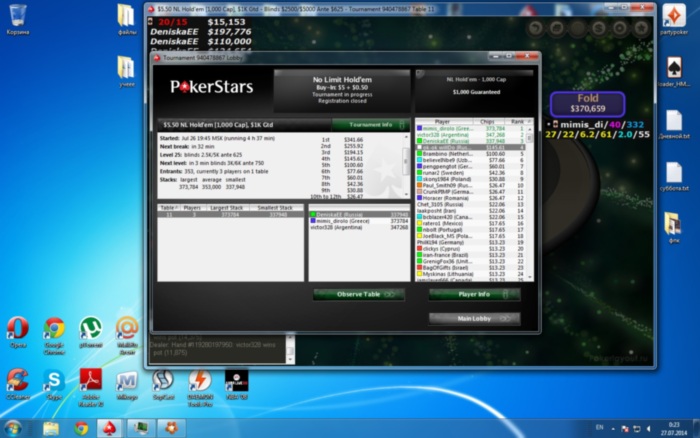The image size is (700, 438).
Task: Select nbolt (Portugal) in the ranking list
Action: (x=471, y=229)
